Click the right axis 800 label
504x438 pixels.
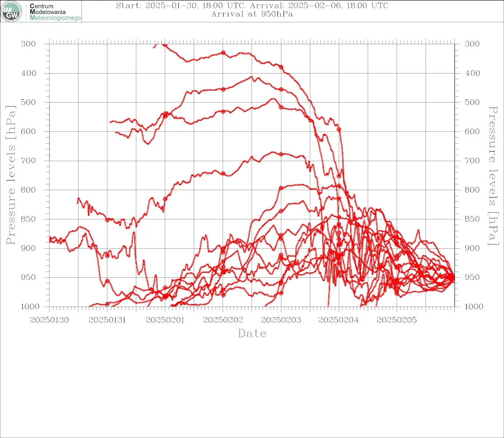pyautogui.click(x=472, y=190)
